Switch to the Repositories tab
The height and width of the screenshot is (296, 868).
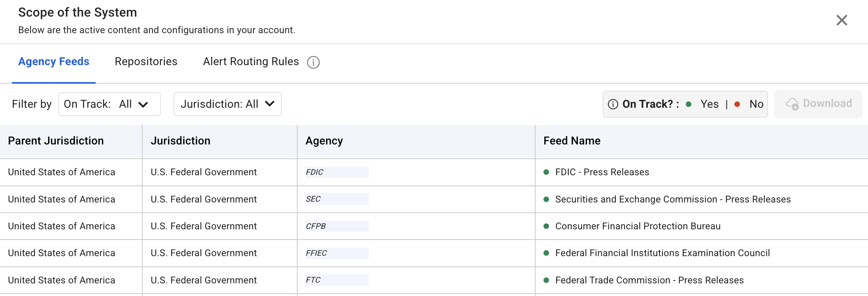tap(146, 62)
